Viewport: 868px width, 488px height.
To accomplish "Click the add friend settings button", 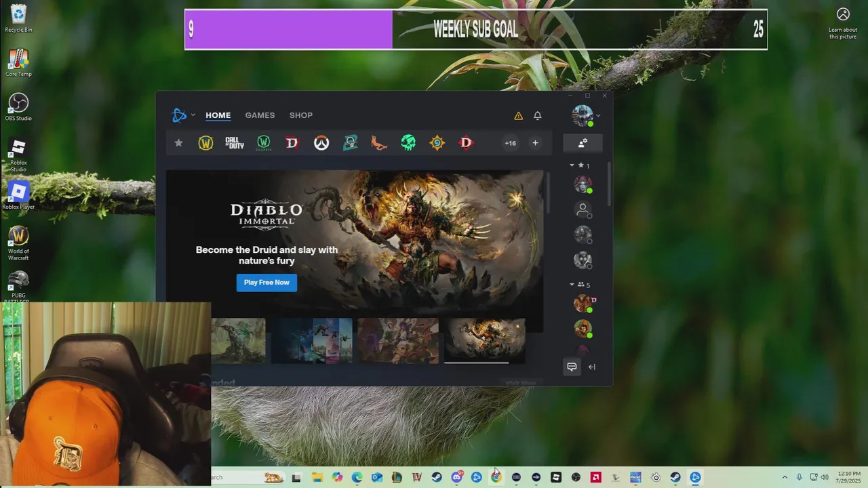I will coord(583,143).
